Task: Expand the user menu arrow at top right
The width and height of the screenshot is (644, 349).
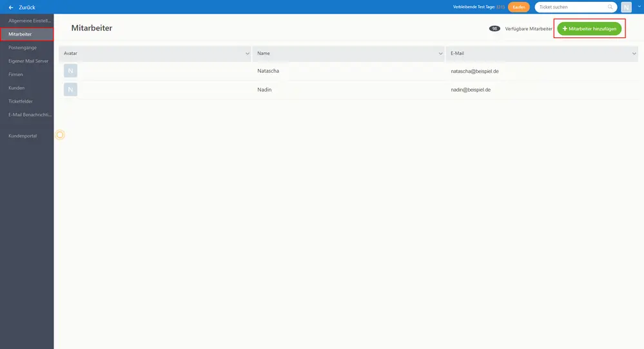Action: [639, 6]
